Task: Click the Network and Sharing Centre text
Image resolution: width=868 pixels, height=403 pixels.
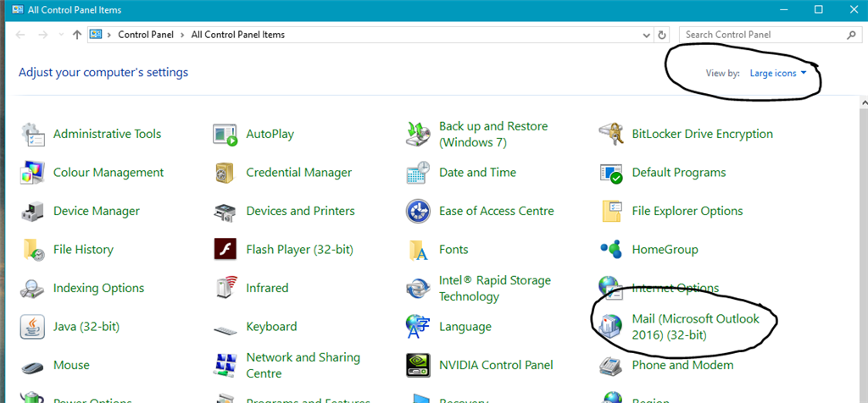Action: click(303, 365)
